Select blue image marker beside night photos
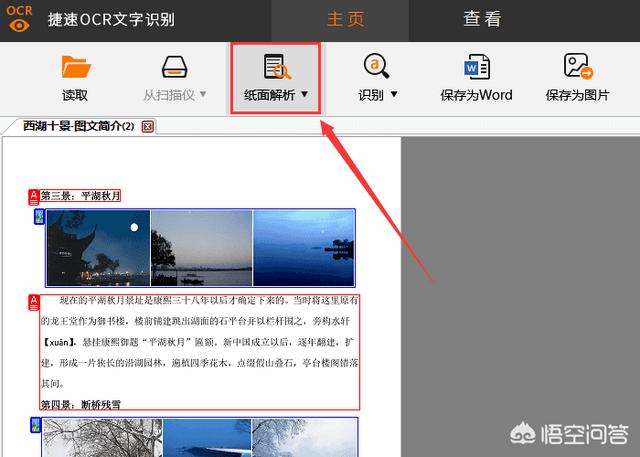Screen dimensions: 640x457 39,216
